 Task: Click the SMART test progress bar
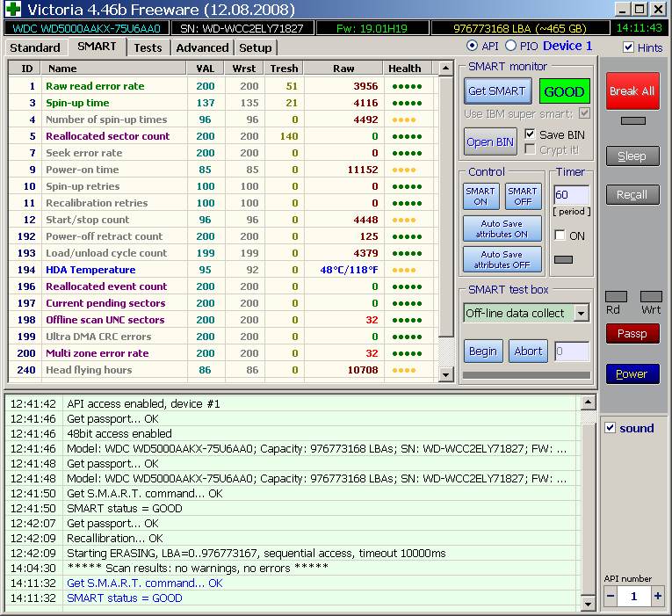click(x=526, y=375)
